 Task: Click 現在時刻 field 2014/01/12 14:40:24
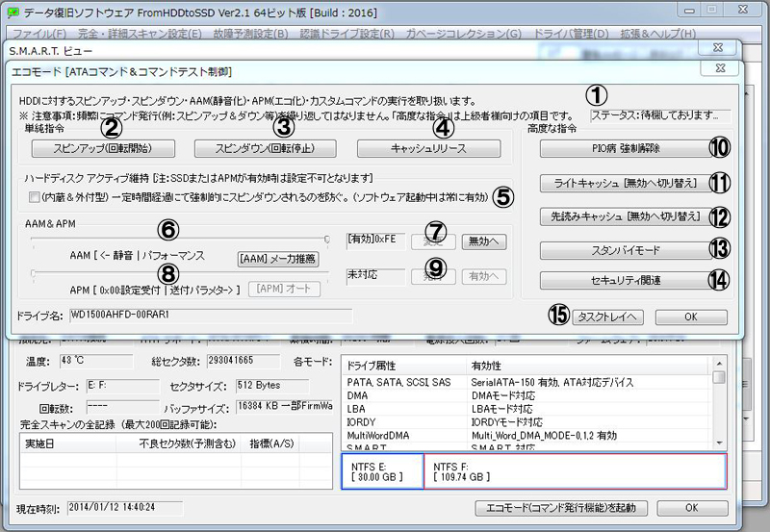click(125, 508)
